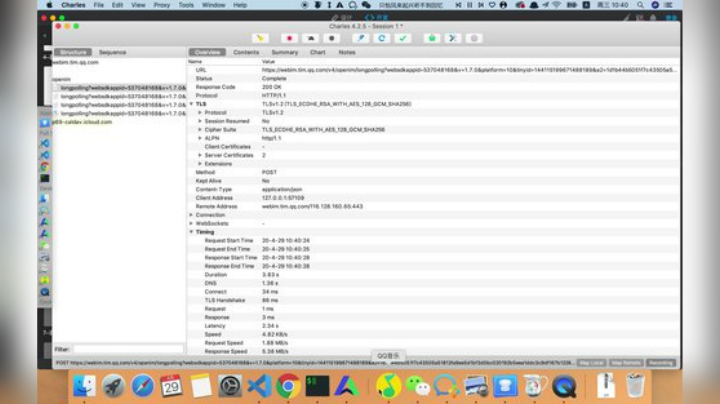Select the Latency row
Image resolution: width=720 pixels, height=404 pixels.
tap(433, 326)
